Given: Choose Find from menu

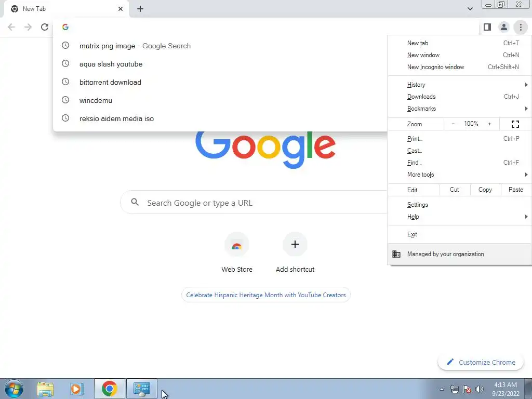Looking at the screenshot, I should 460,163.
